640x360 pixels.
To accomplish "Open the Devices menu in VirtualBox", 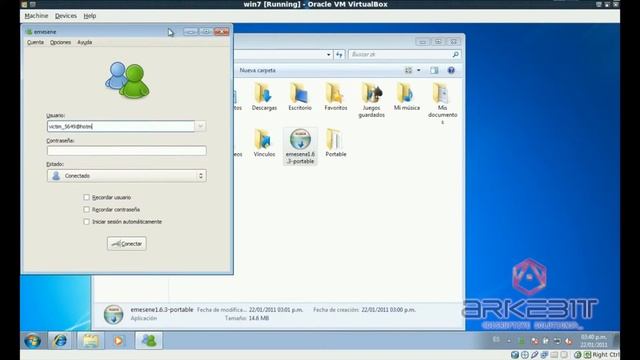I will pos(66,16).
